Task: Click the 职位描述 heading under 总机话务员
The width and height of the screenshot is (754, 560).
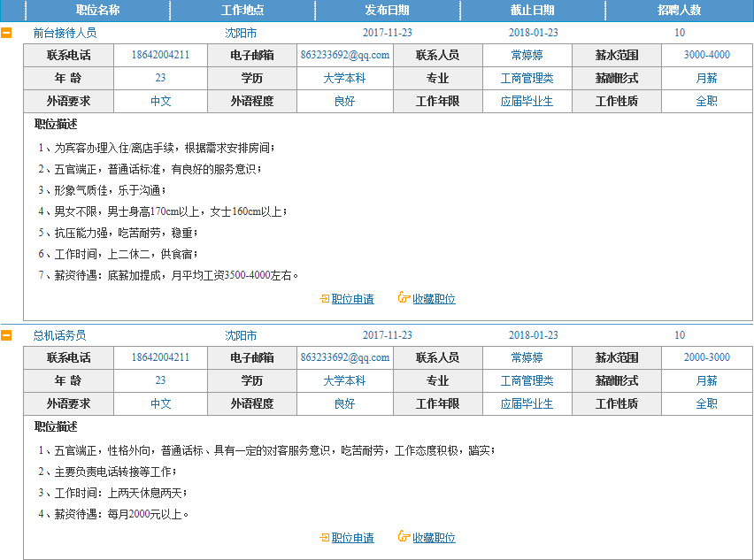Action: 56,426
